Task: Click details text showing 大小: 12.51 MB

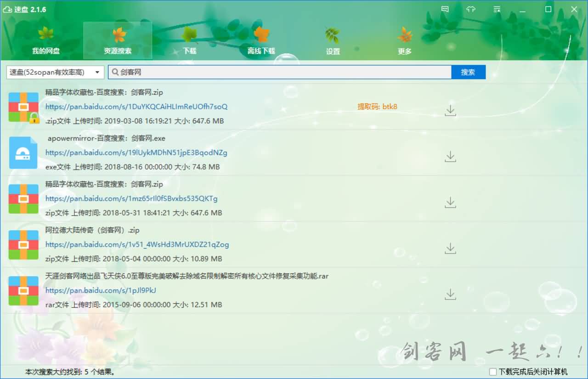Action: 134,305
